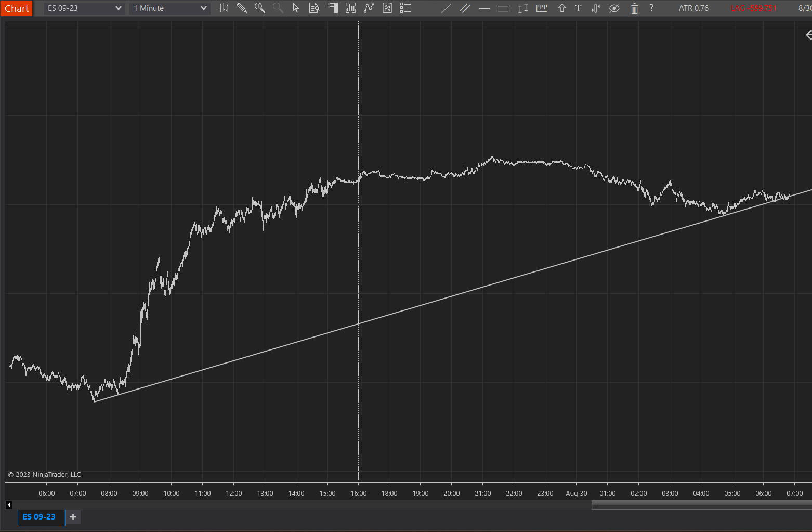Select the ruler measurement tool
Screen dimensions: 812x532
pyautogui.click(x=542, y=8)
